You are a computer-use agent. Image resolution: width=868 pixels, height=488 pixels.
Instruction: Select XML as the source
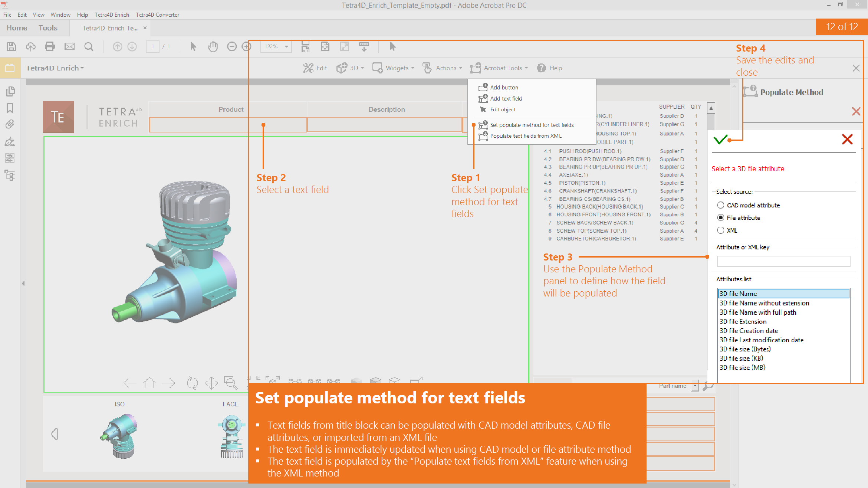pos(721,230)
